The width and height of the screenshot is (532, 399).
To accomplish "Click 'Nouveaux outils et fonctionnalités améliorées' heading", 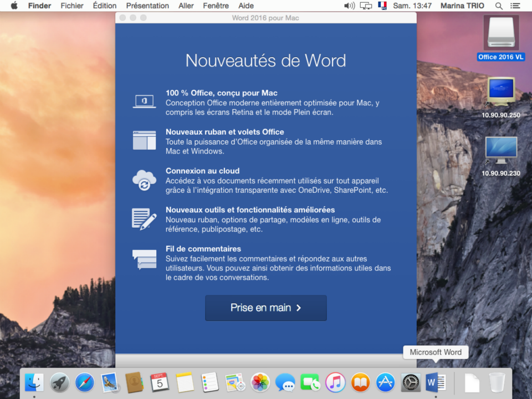I will [x=250, y=210].
